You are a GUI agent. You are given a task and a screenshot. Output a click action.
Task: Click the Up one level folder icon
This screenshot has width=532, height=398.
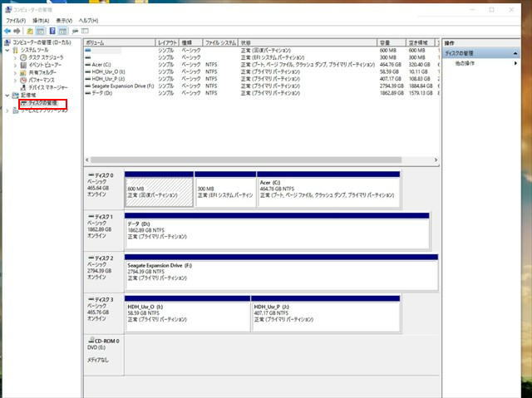click(x=29, y=31)
